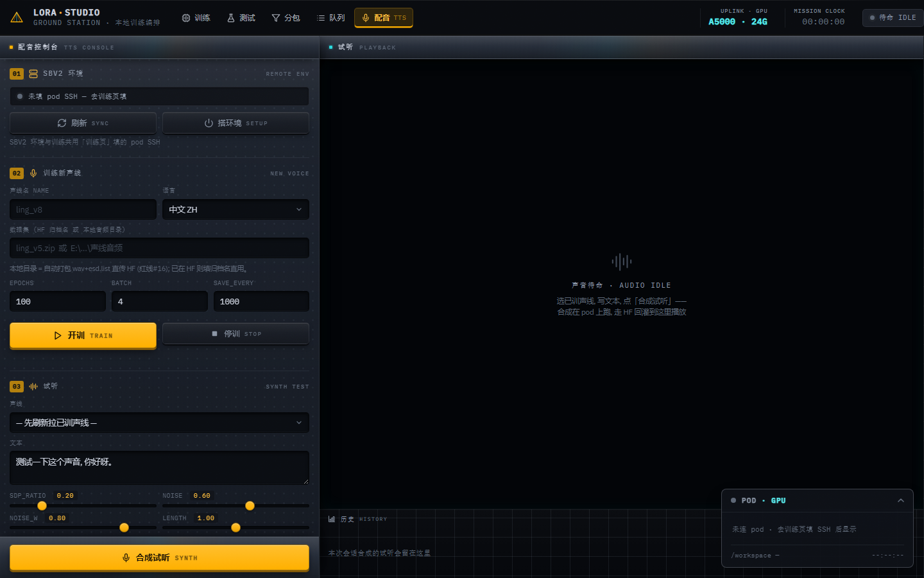Click the NOISE value 0.60
924x578 pixels.
click(x=201, y=496)
